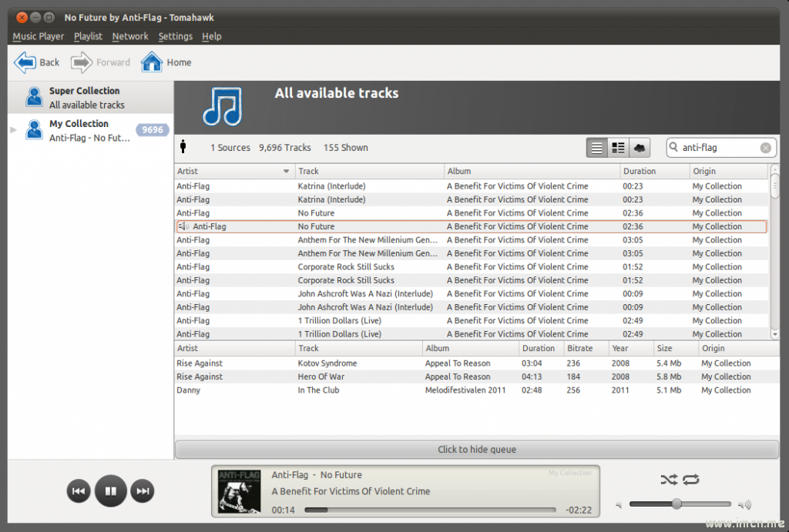Select Kotov Syndrome in queue
This screenshot has width=789, height=532.
[x=476, y=363]
